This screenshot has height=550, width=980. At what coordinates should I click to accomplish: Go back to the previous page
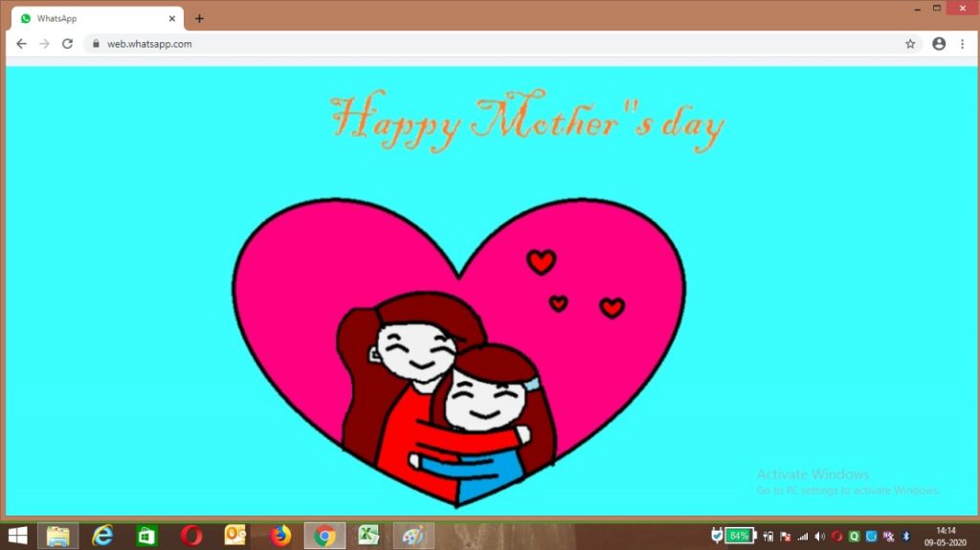[21, 44]
